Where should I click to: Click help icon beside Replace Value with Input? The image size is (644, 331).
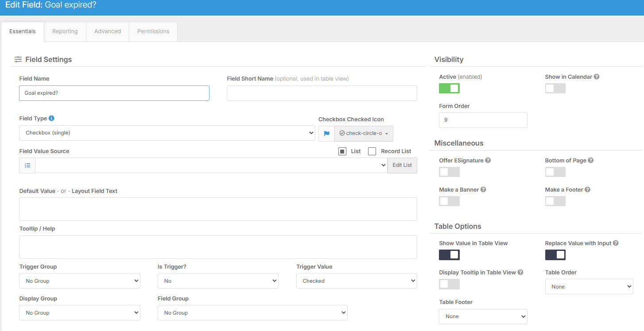coord(616,243)
